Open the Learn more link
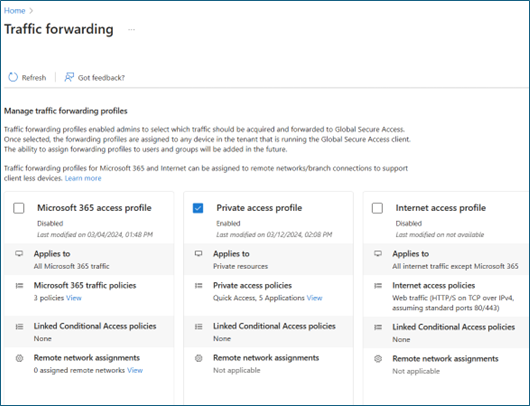The image size is (530, 406). (83, 178)
